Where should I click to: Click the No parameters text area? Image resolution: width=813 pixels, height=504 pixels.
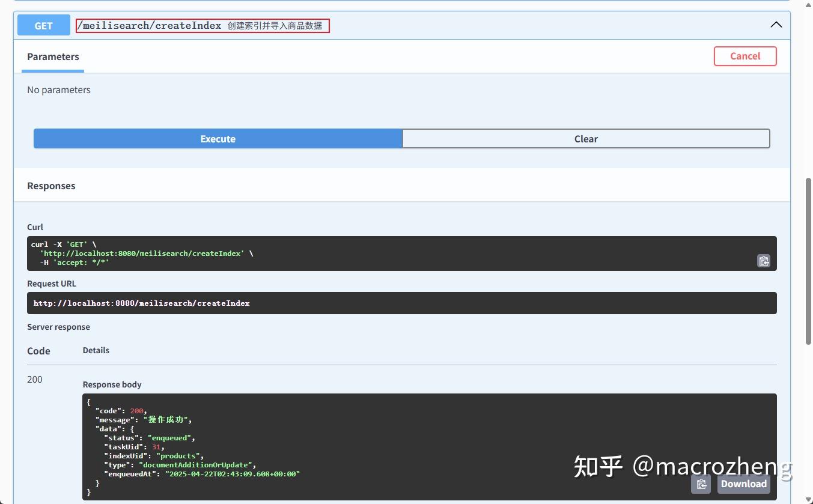(x=59, y=90)
